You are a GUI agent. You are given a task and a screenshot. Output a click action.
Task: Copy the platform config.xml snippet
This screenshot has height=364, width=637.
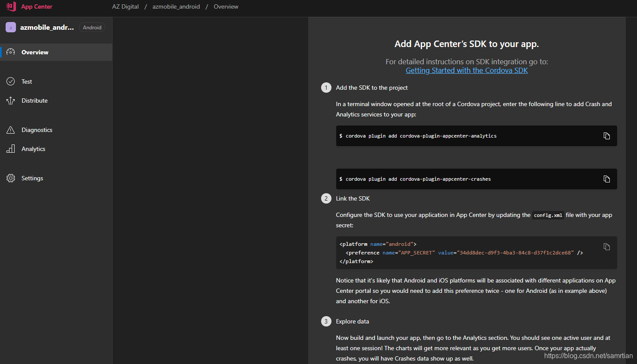coord(606,246)
